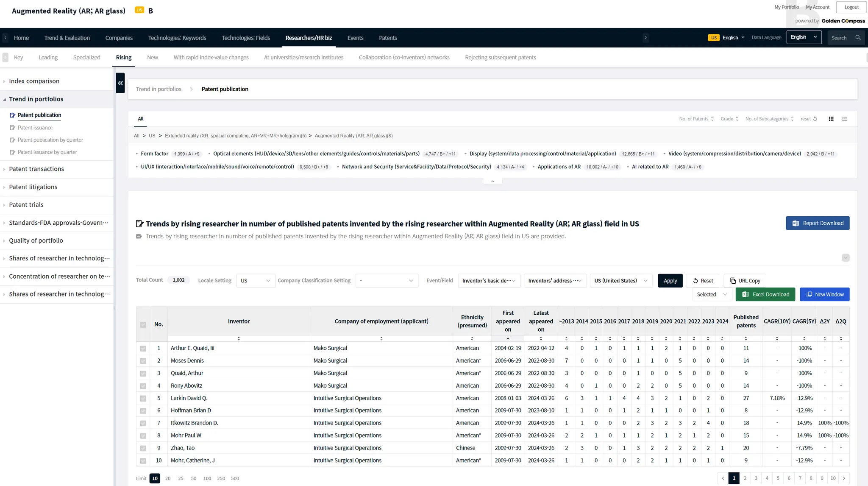The width and height of the screenshot is (868, 486).
Task: Click the Apply button
Action: click(670, 281)
